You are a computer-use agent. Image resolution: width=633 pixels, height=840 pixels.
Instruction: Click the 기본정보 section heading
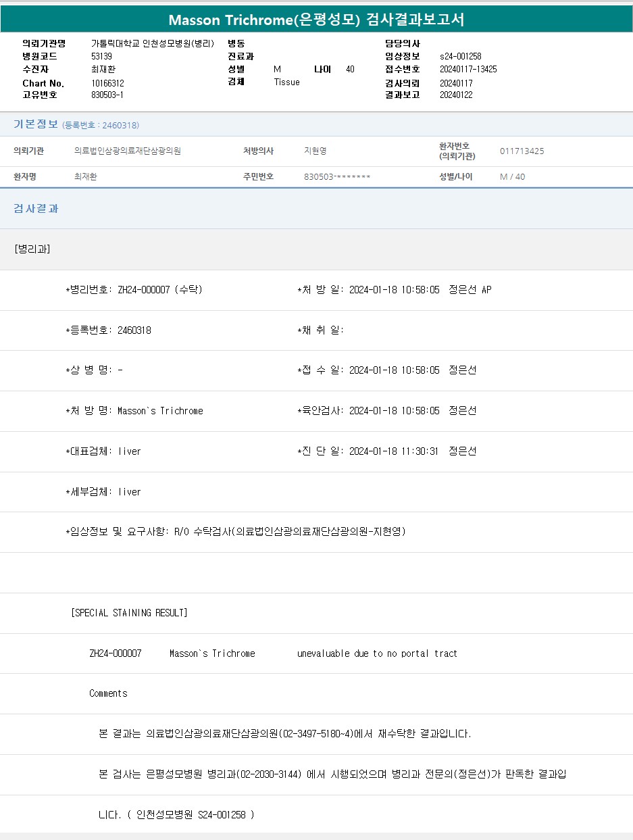pyautogui.click(x=36, y=124)
